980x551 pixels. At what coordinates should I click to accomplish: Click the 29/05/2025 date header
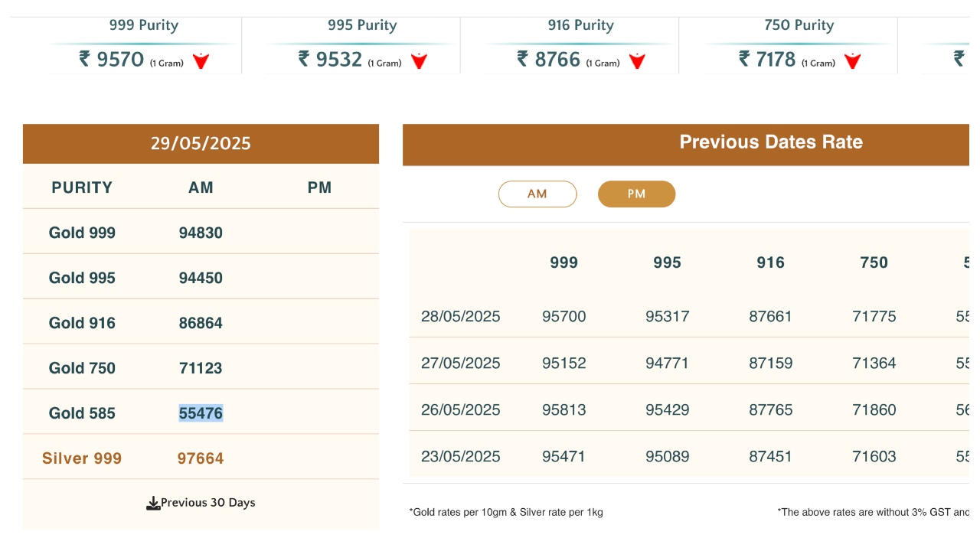pyautogui.click(x=201, y=144)
